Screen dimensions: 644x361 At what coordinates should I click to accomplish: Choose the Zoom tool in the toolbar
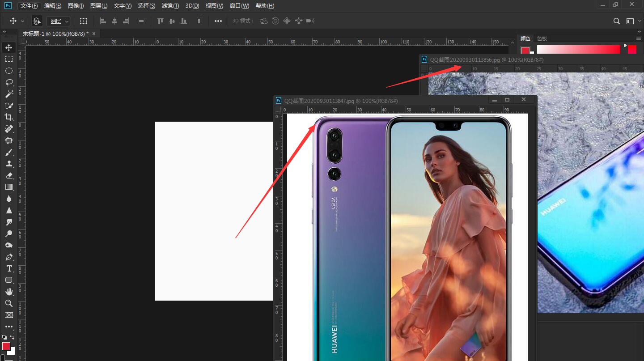click(8, 303)
